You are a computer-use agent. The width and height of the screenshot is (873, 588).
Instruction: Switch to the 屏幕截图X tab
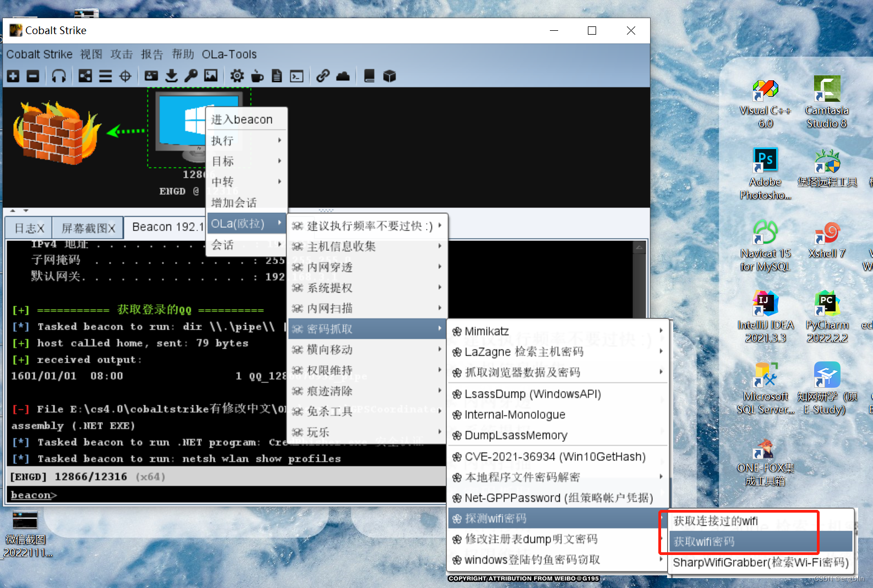click(88, 228)
